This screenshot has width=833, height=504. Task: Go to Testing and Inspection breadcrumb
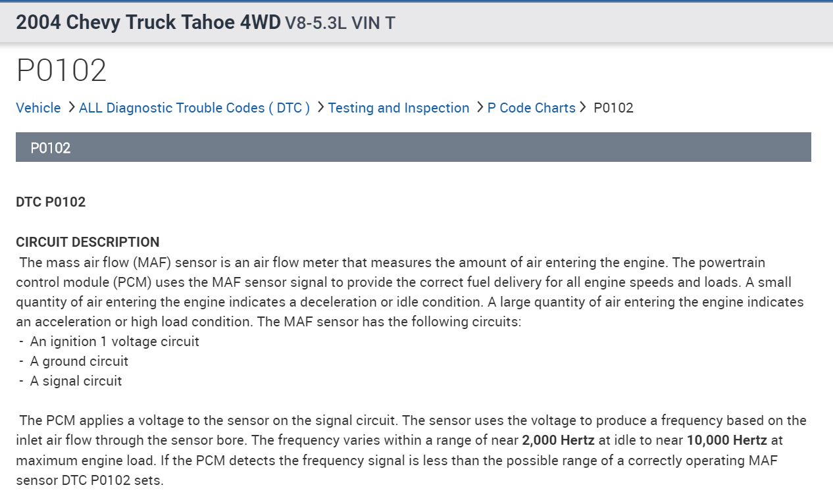399,108
